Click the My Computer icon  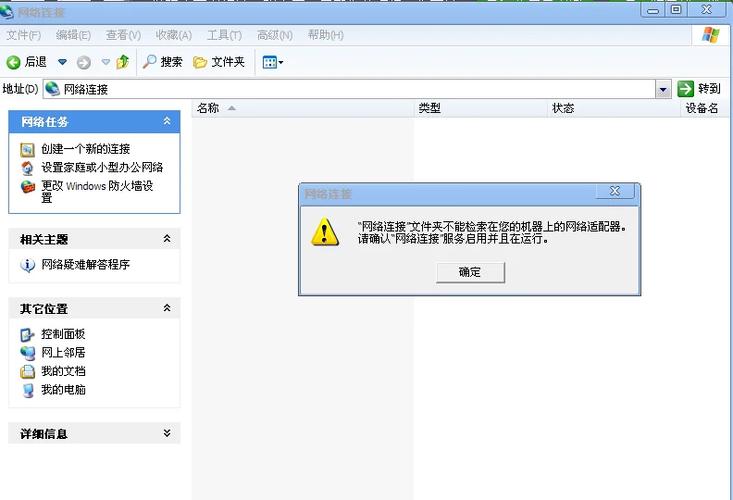point(28,391)
